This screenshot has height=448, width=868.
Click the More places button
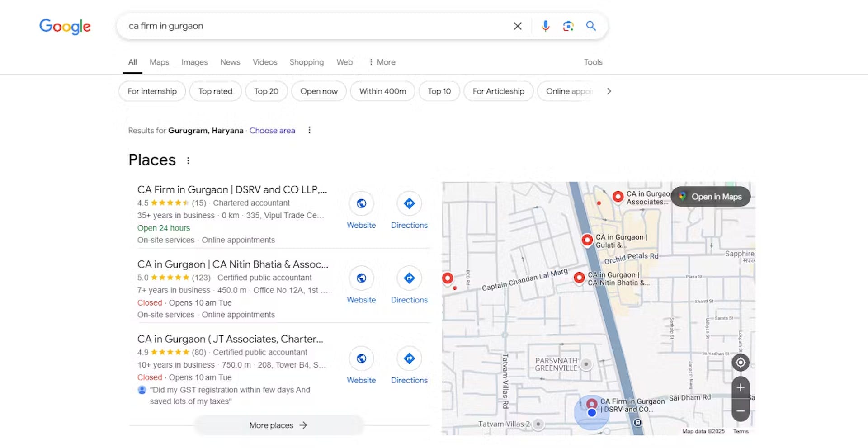[279, 425]
